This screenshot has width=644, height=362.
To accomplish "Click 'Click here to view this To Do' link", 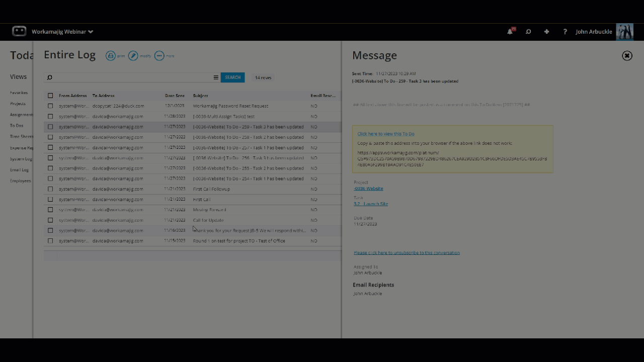I will 386,134.
